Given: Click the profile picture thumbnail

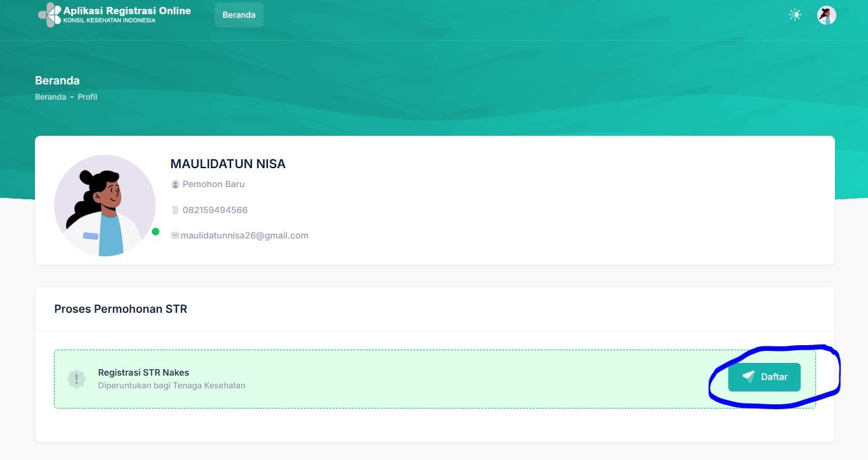Looking at the screenshot, I should click(104, 204).
